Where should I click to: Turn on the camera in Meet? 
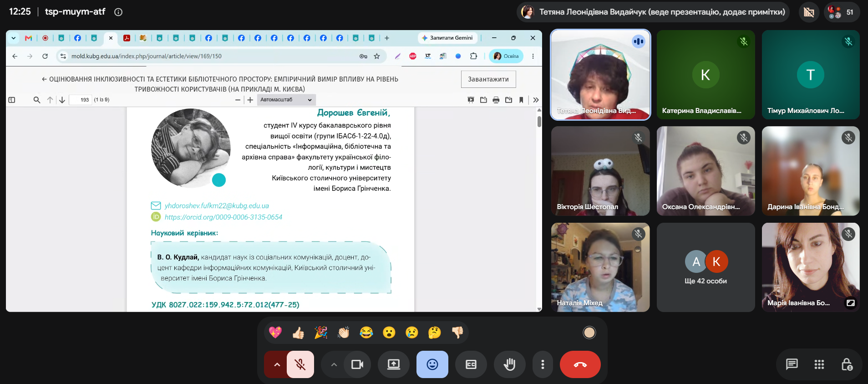point(357,364)
